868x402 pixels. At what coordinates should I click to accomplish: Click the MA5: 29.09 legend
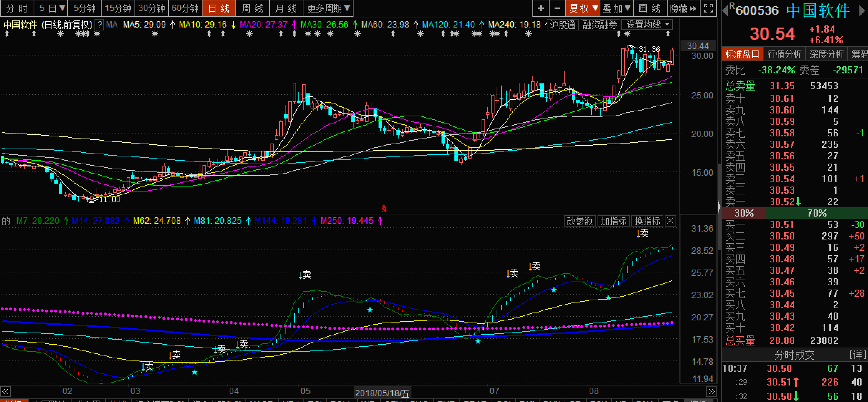145,25
